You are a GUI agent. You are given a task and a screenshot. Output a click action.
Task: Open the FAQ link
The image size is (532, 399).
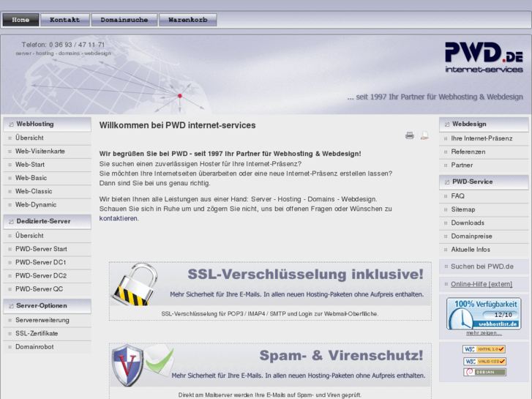[x=484, y=196]
